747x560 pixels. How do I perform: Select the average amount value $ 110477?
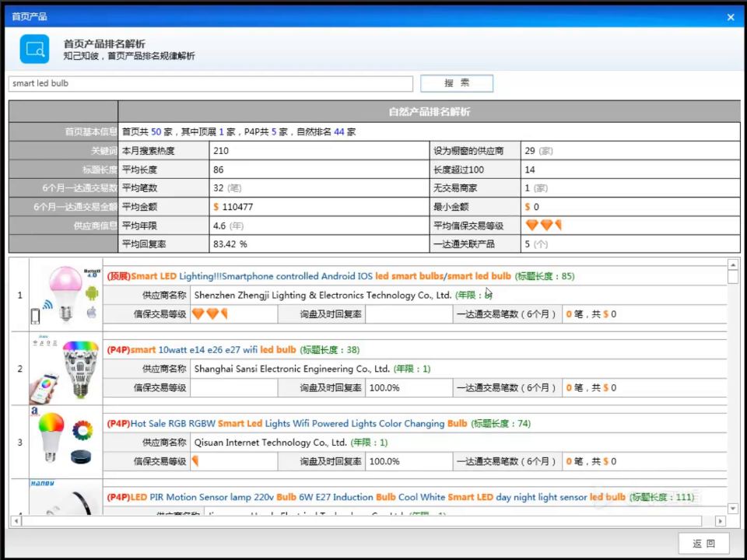[233, 207]
